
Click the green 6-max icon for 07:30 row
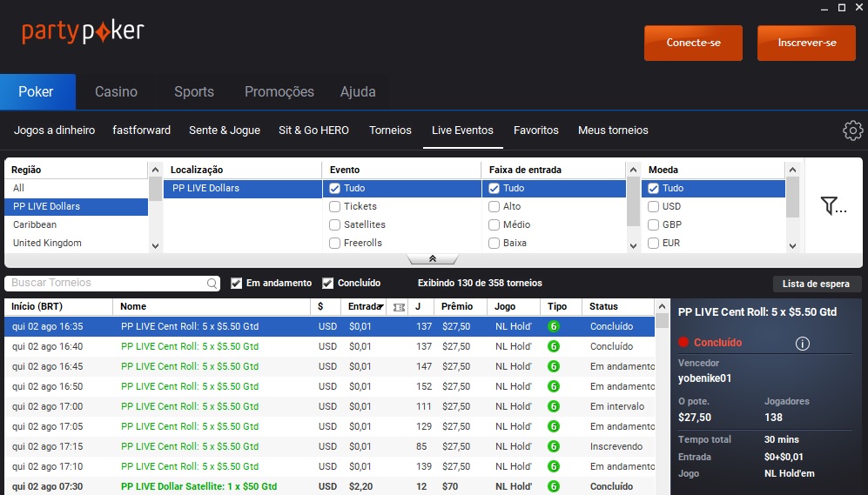553,486
